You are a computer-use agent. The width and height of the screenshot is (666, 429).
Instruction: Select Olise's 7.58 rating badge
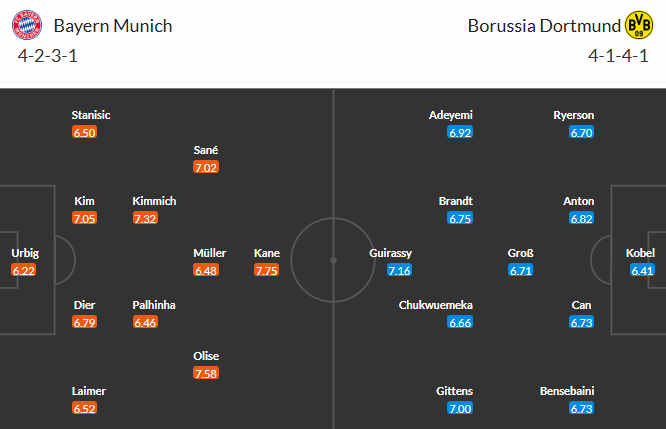(205, 373)
